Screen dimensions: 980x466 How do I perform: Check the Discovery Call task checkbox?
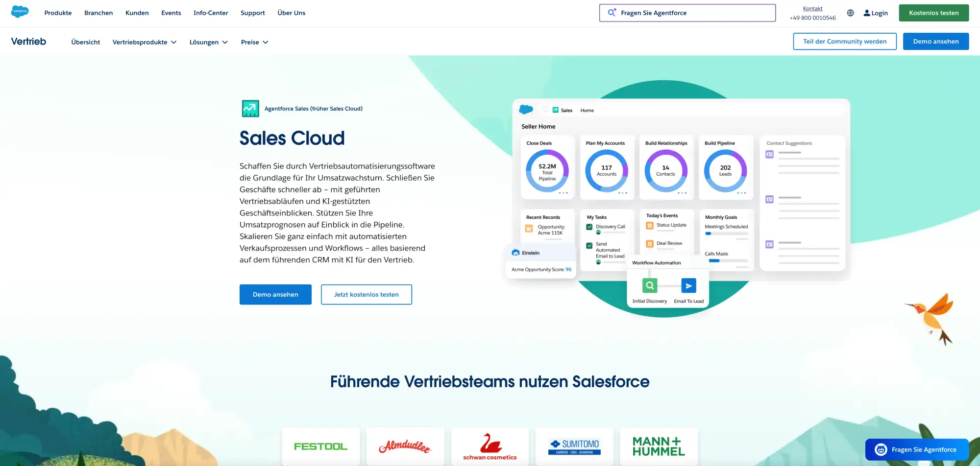(x=589, y=227)
